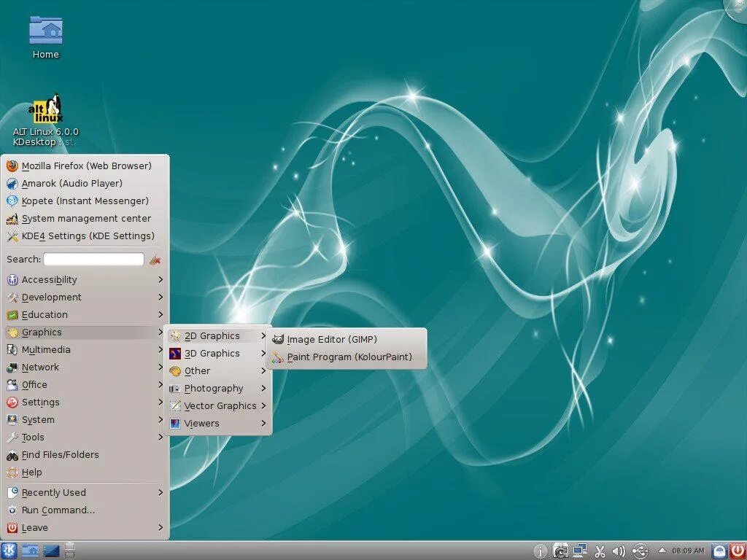Click the screenshot camera tray icon
The width and height of the screenshot is (747, 560).
point(560,551)
